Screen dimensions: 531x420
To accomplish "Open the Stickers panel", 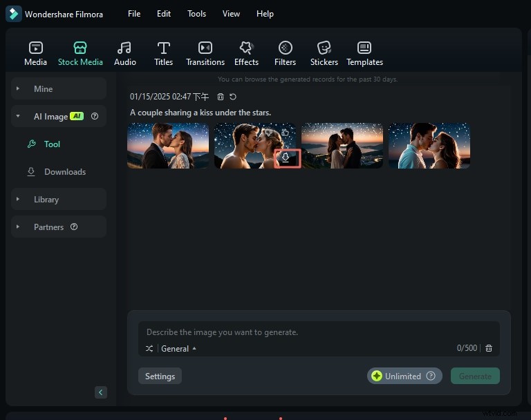I will (x=324, y=54).
